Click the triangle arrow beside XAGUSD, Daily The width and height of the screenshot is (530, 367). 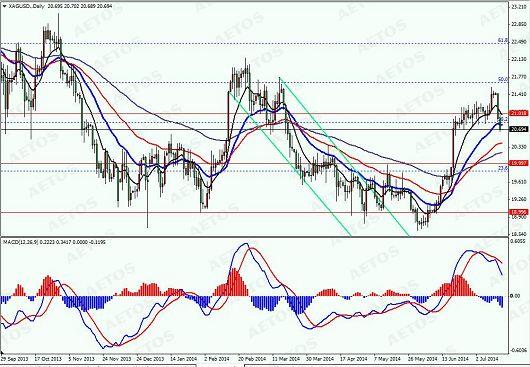coord(4,6)
